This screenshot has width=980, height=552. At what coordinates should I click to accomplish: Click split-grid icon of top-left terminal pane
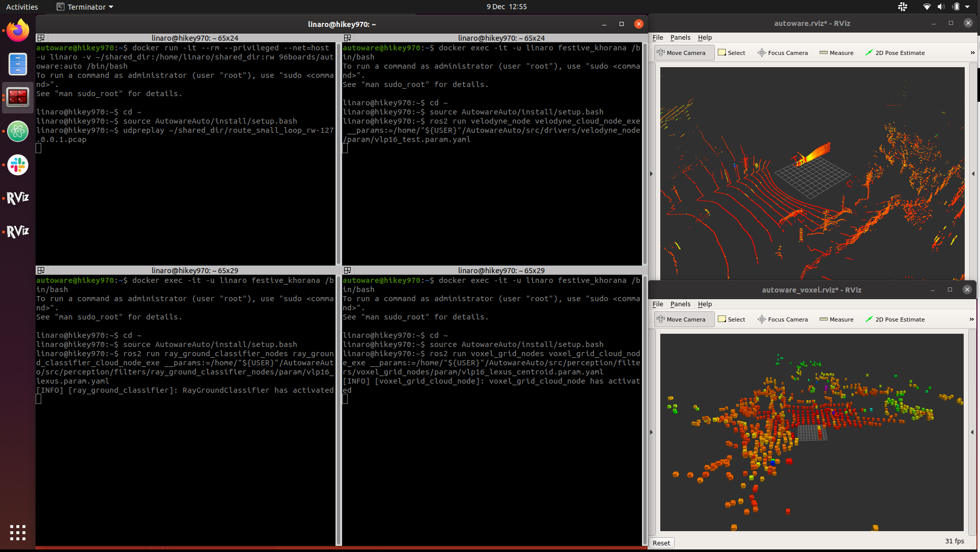click(41, 38)
